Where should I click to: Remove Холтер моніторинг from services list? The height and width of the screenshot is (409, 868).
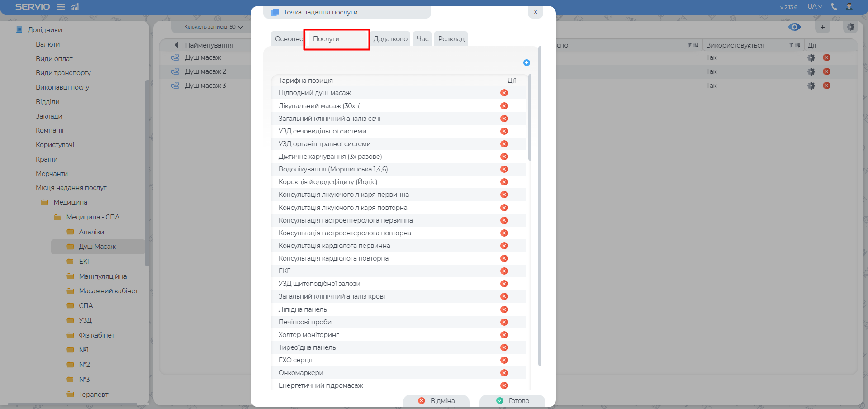point(504,335)
